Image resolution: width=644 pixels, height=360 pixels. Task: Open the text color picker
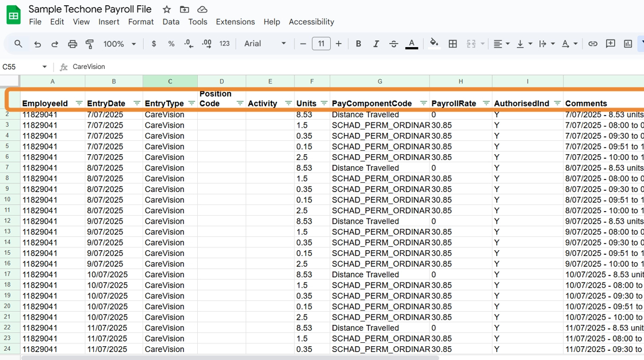(x=412, y=44)
